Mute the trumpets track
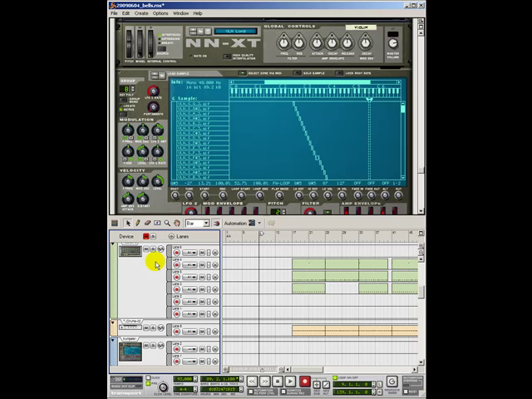 click(x=146, y=346)
